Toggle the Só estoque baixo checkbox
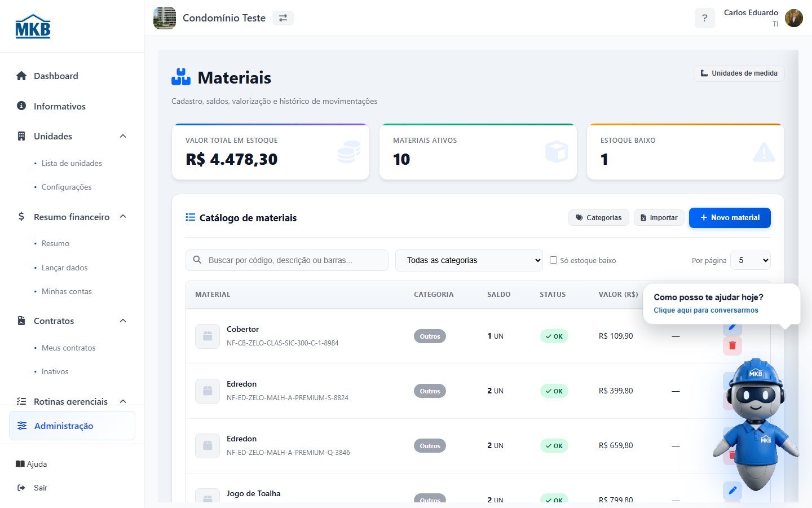This screenshot has height=508, width=812. [554, 260]
